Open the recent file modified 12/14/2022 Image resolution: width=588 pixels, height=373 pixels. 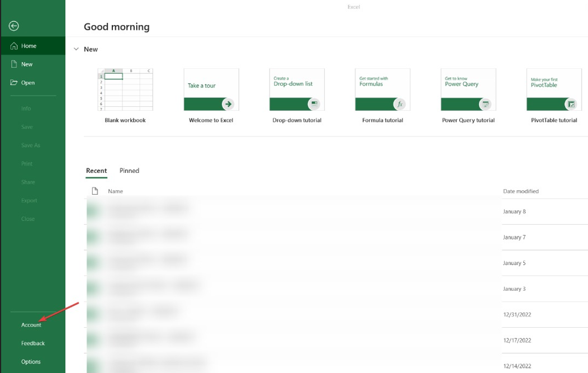click(x=336, y=363)
